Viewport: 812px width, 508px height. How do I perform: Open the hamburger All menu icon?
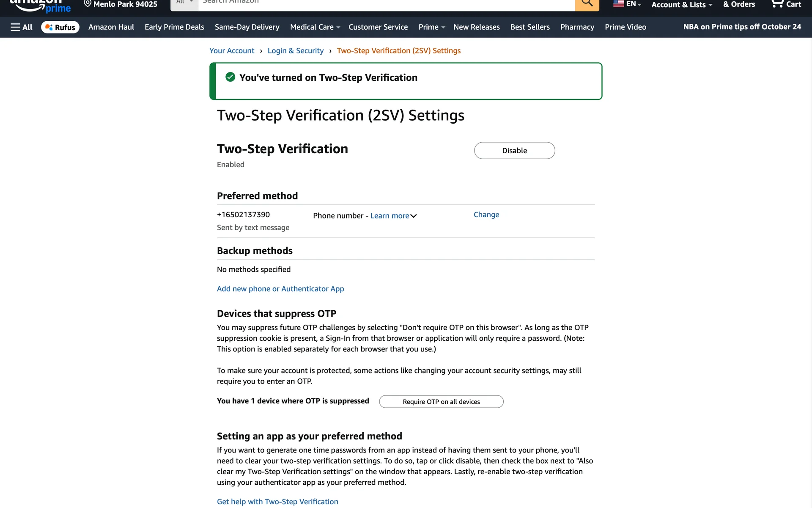[x=16, y=27]
